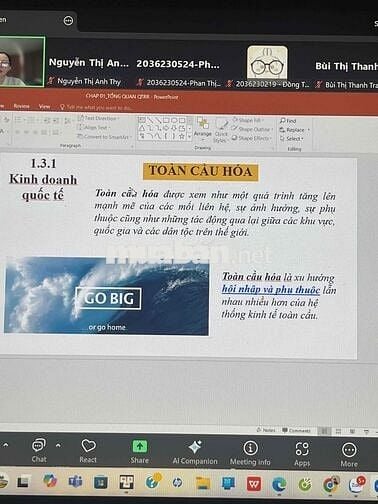Switch to Slide Sorter view

pyautogui.click(x=338, y=431)
